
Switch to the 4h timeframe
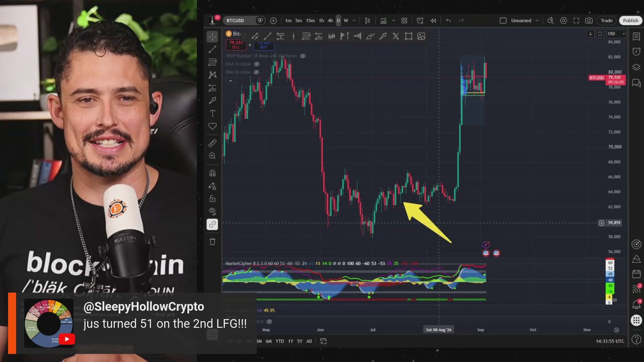click(330, 21)
